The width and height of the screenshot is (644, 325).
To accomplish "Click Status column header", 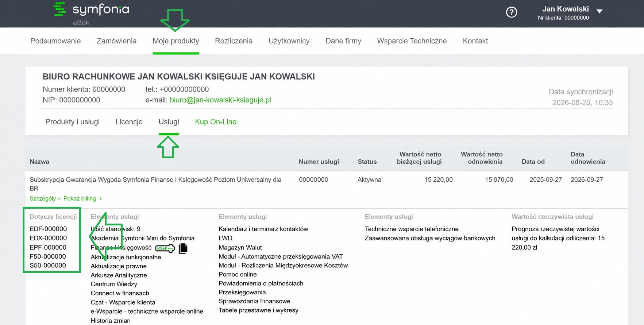I will click(x=367, y=162).
